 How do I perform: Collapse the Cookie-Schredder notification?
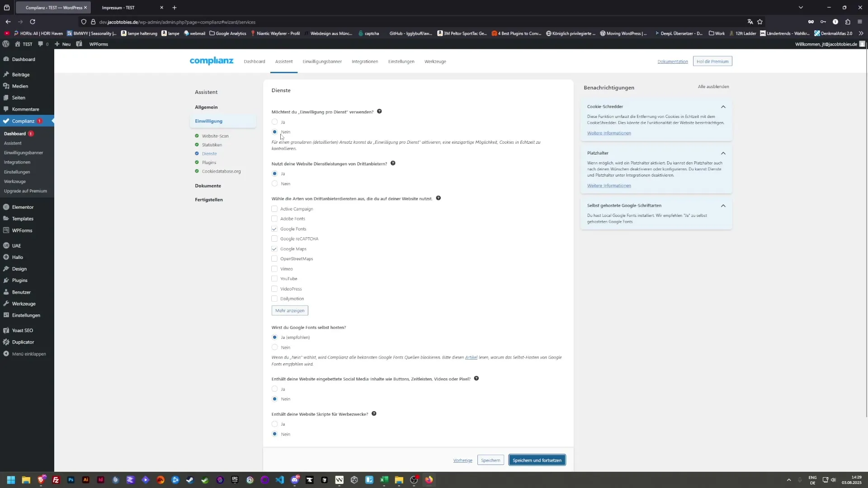pos(723,107)
